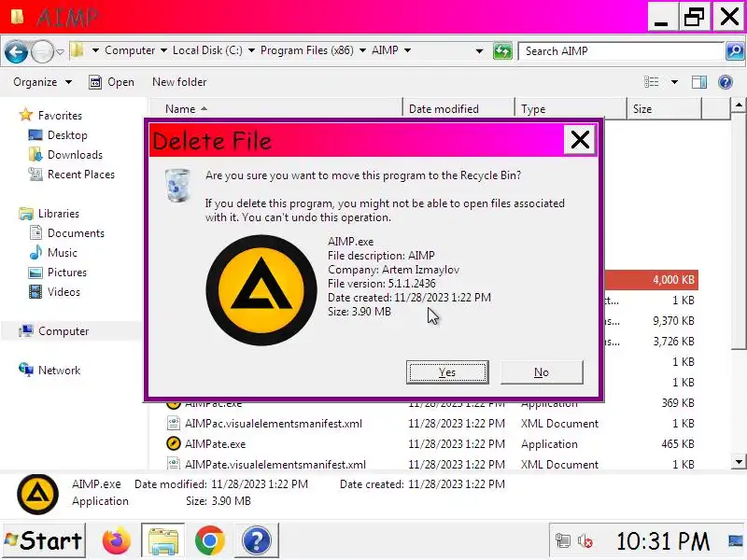Screen dimensions: 747x560
Task: Click the 10:31 PM clock
Action: click(663, 541)
